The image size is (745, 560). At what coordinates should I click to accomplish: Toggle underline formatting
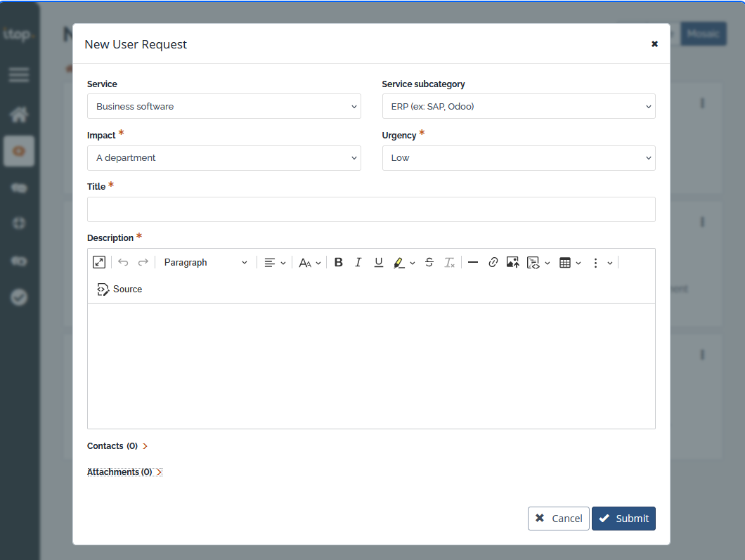coord(378,262)
